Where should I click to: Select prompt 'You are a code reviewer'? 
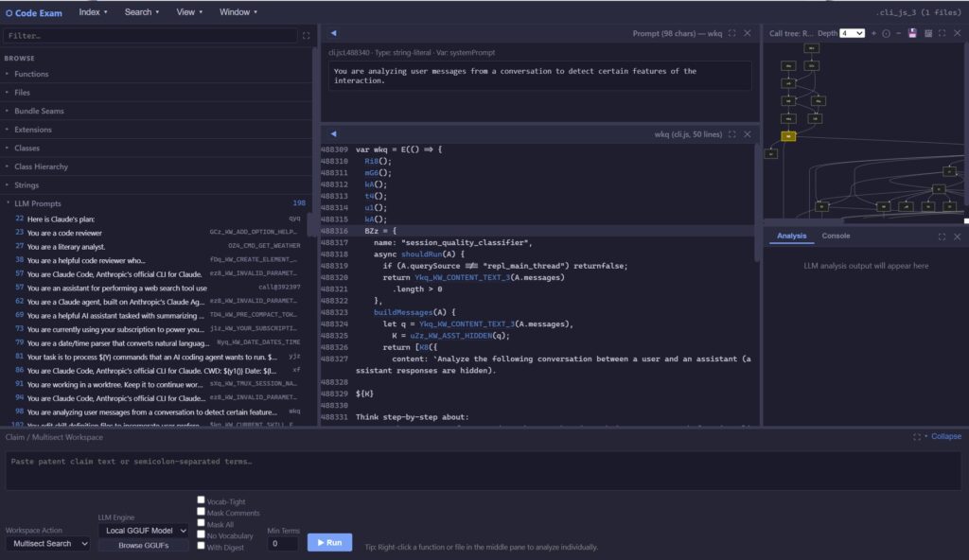(x=158, y=233)
